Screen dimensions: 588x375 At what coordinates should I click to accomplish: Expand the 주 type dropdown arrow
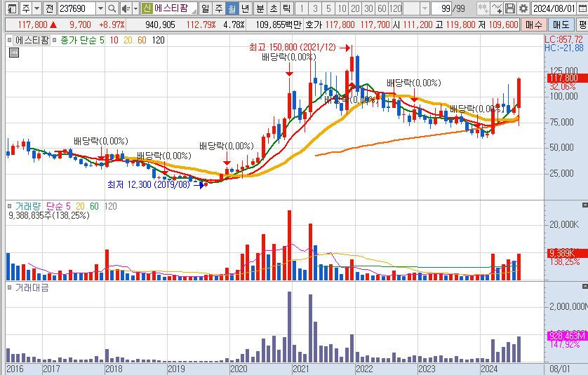tap(36, 8)
